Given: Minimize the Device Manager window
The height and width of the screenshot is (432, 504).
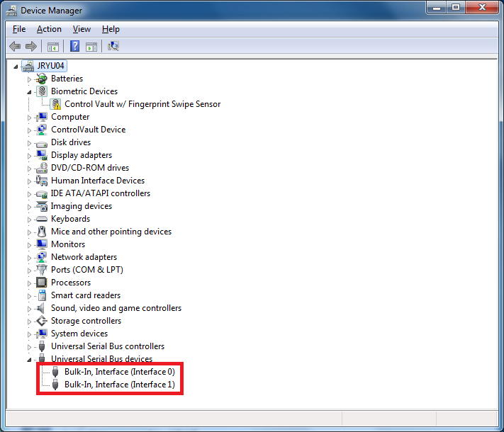Looking at the screenshot, I should [436, 7].
